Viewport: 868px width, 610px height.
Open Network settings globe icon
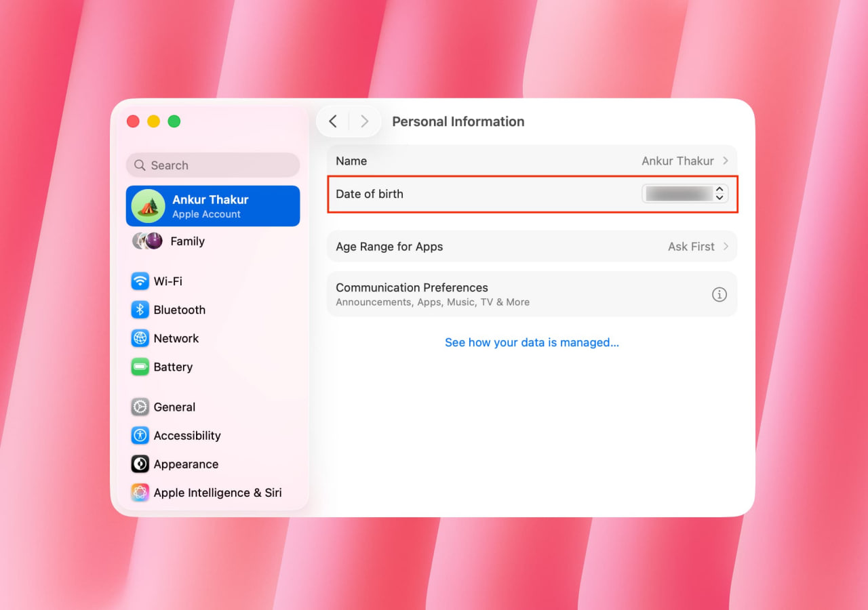click(x=140, y=338)
